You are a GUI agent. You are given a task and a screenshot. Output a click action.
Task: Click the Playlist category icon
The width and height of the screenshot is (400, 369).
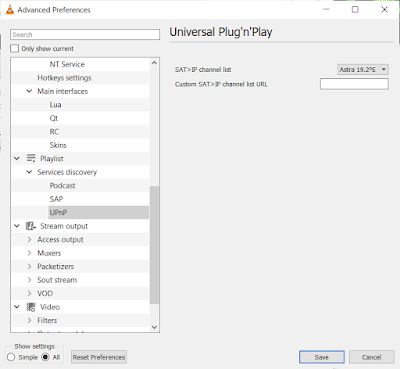pyautogui.click(x=31, y=158)
